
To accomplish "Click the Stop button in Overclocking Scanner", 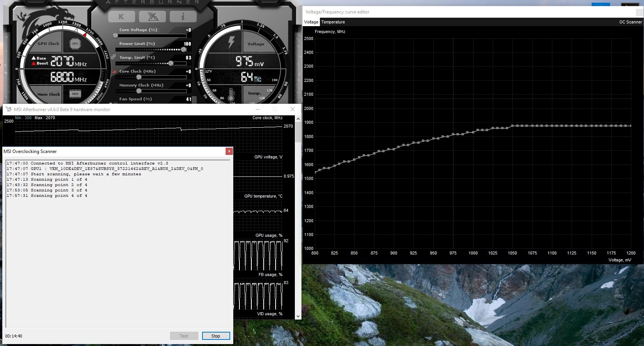I will click(x=216, y=336).
